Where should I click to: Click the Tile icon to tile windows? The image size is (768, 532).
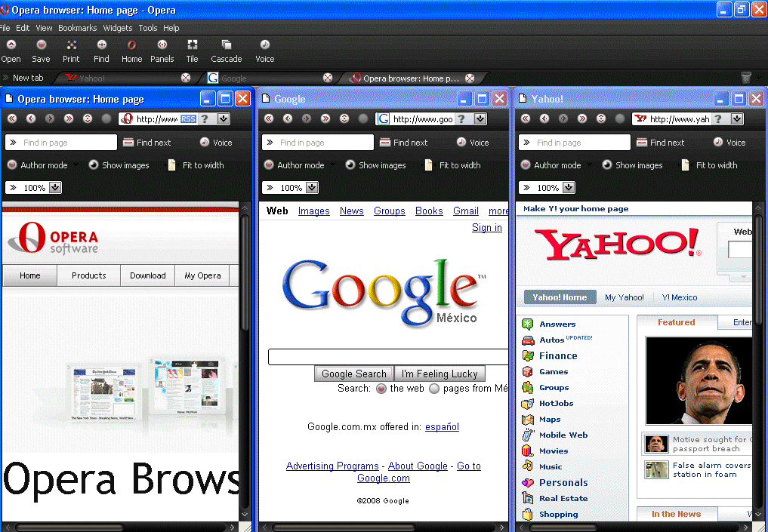pyautogui.click(x=192, y=51)
